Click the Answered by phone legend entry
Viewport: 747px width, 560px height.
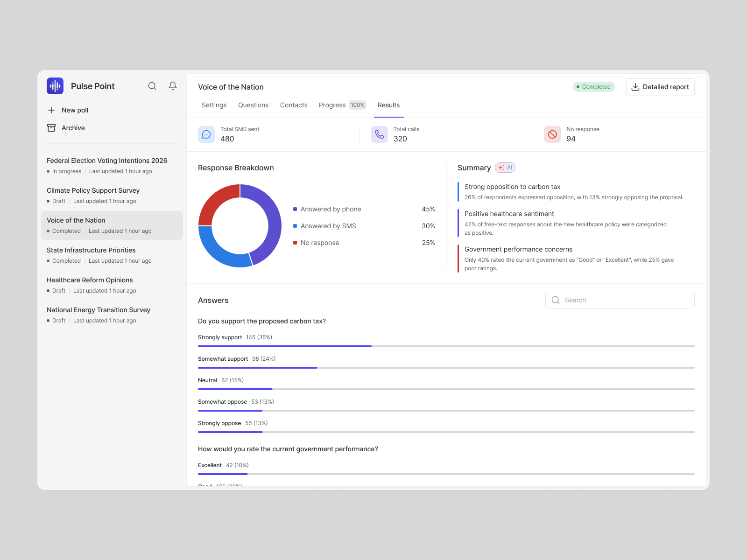364,209
